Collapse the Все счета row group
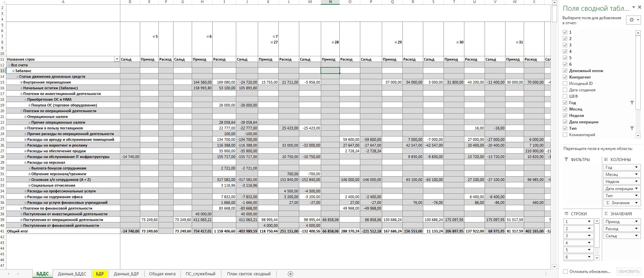This screenshot has width=644, height=278. [9, 65]
